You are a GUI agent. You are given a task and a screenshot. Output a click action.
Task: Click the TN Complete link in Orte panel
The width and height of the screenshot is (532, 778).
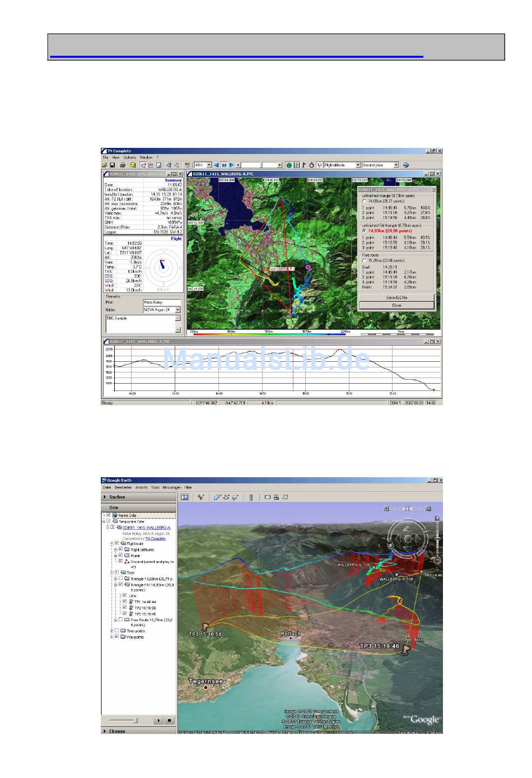155,538
